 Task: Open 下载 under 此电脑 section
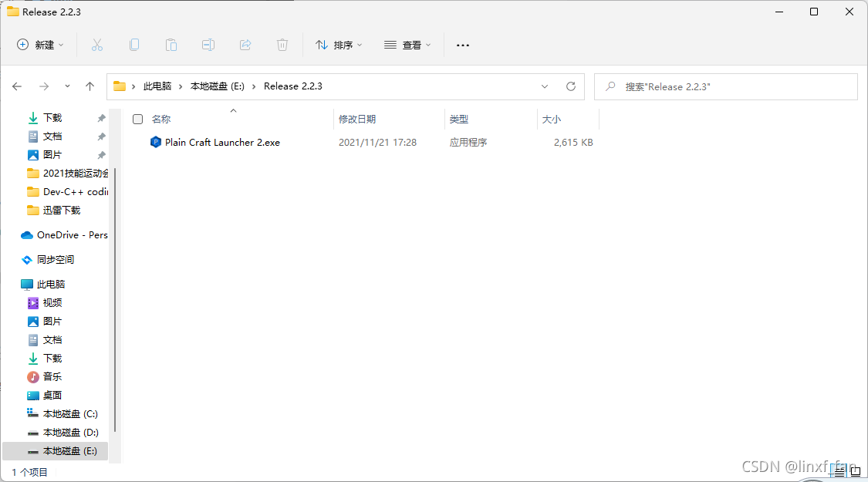coord(45,359)
